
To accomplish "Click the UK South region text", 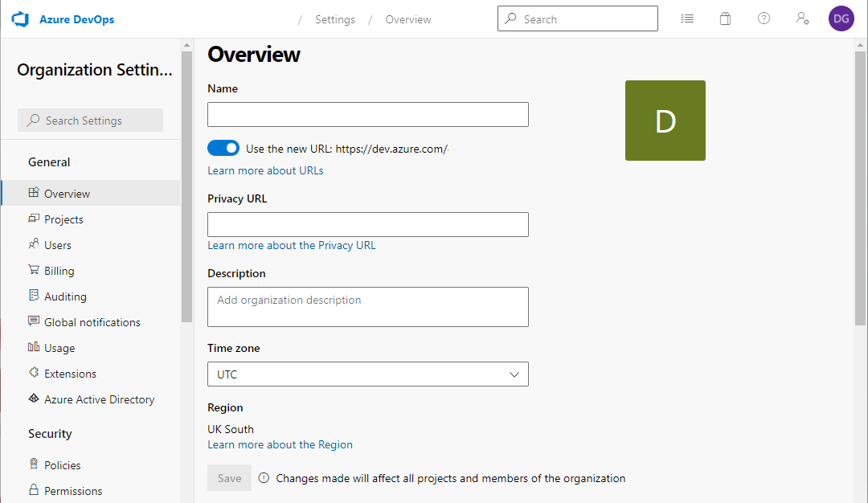I will pyautogui.click(x=231, y=429).
